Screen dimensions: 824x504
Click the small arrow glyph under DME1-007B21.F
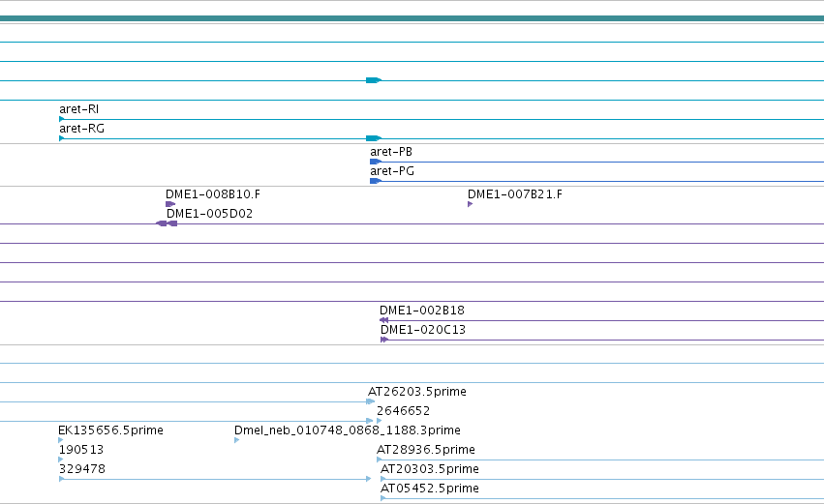click(x=471, y=204)
